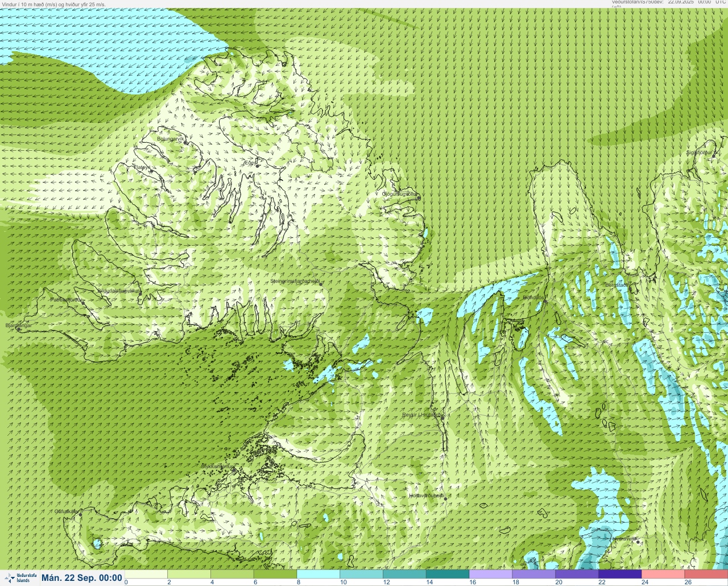The width and height of the screenshot is (728, 586).
Task: Pick the 0–2 m/s pale legend swatch
Action: [x=146, y=574]
